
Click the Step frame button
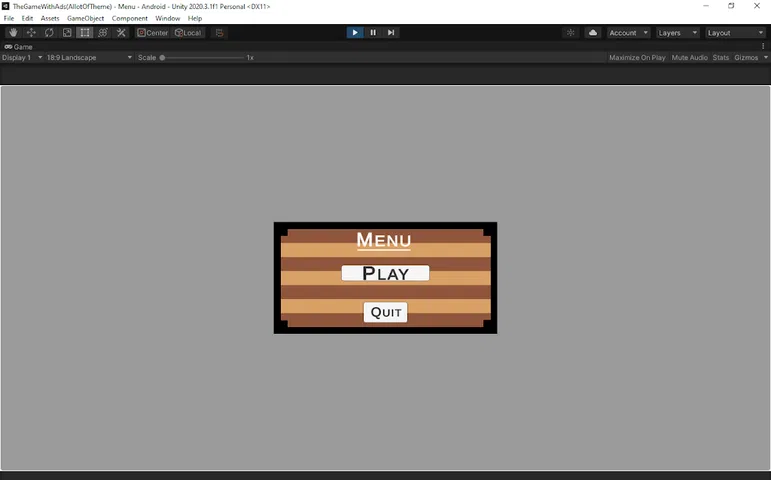[391, 33]
